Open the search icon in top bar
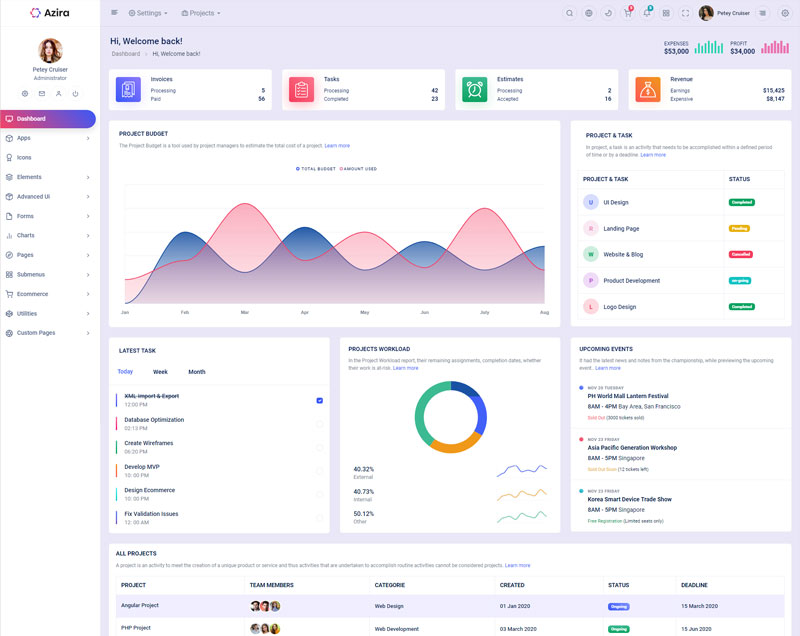Image resolution: width=800 pixels, height=636 pixels. point(570,13)
